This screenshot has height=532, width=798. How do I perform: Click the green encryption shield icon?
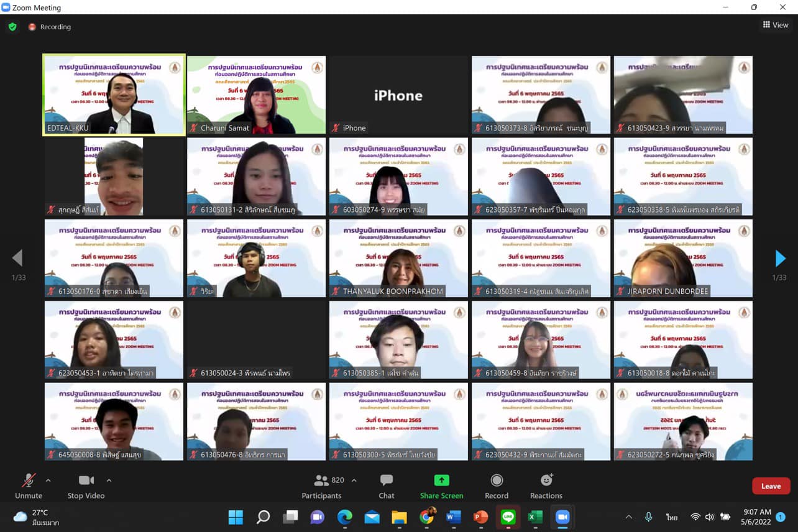(12, 27)
